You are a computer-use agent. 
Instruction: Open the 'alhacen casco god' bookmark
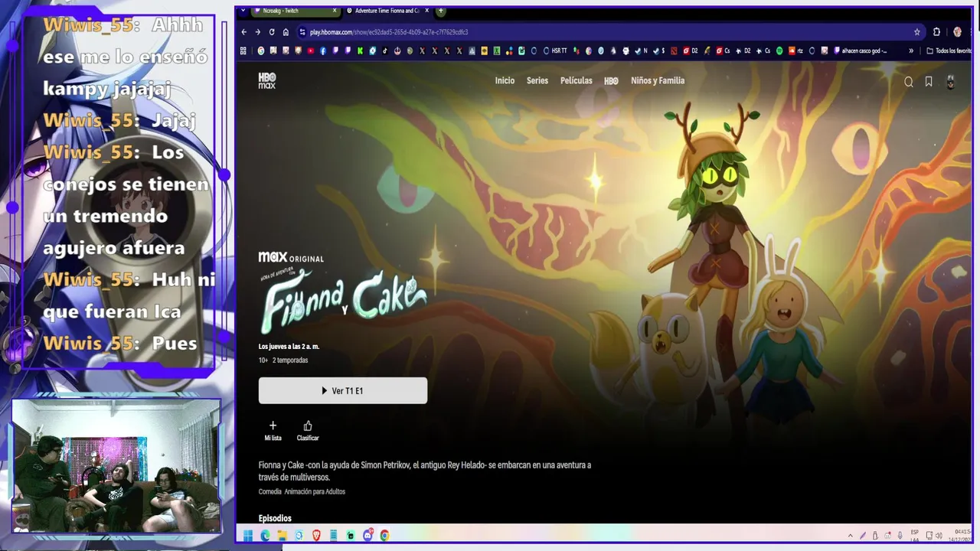tap(861, 51)
